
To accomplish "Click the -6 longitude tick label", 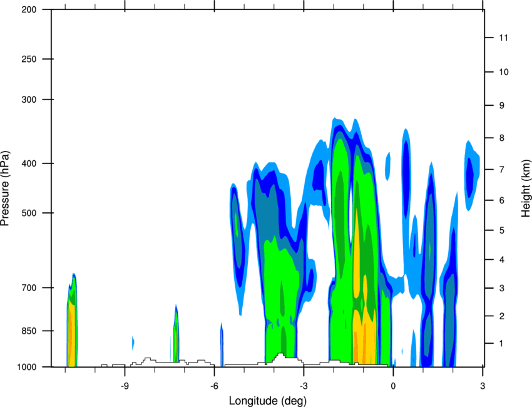I will click(x=214, y=386).
